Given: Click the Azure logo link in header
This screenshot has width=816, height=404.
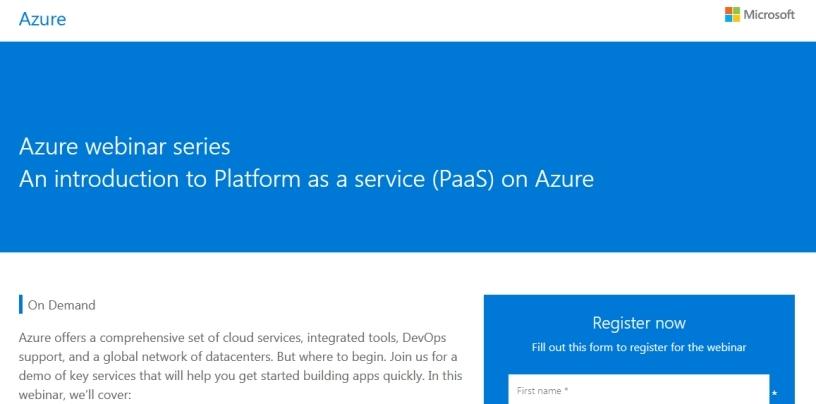Looking at the screenshot, I should pyautogui.click(x=42, y=19).
